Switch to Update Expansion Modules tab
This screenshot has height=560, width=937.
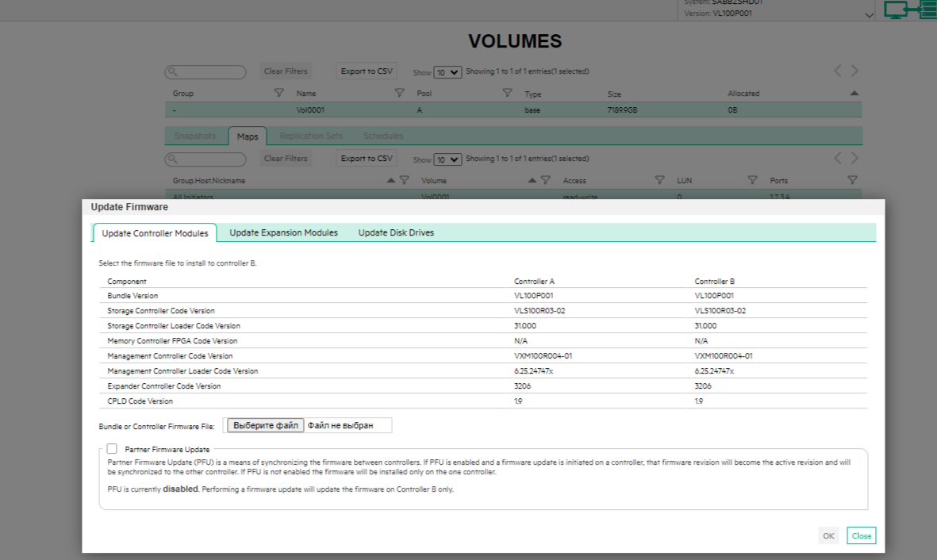284,232
